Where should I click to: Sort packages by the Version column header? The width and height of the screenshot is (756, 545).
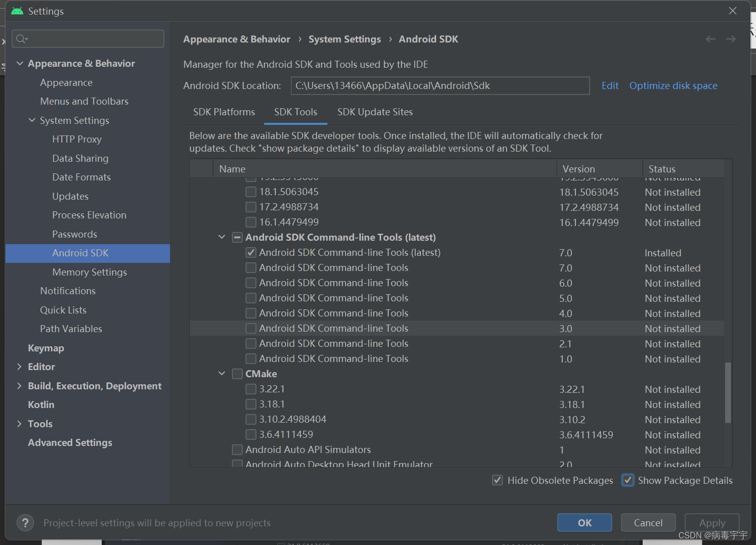600,169
